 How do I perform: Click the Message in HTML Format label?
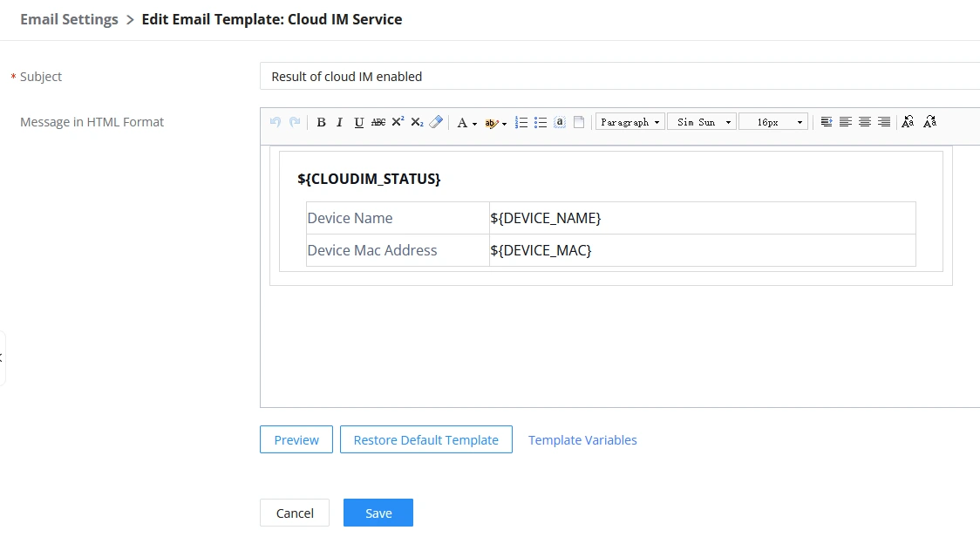click(x=92, y=122)
